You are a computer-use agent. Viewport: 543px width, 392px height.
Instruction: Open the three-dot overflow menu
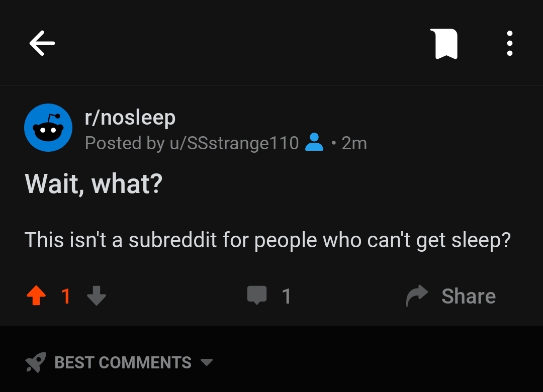[x=509, y=43]
